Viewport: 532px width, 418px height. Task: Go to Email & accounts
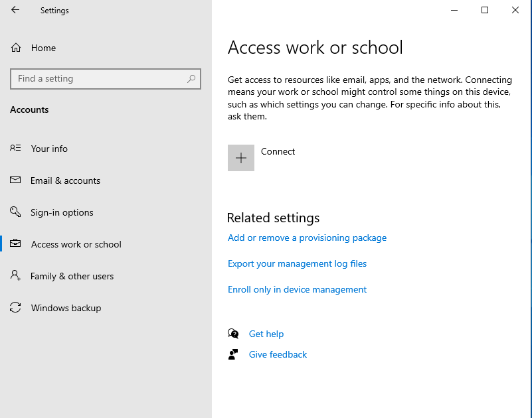pos(65,180)
